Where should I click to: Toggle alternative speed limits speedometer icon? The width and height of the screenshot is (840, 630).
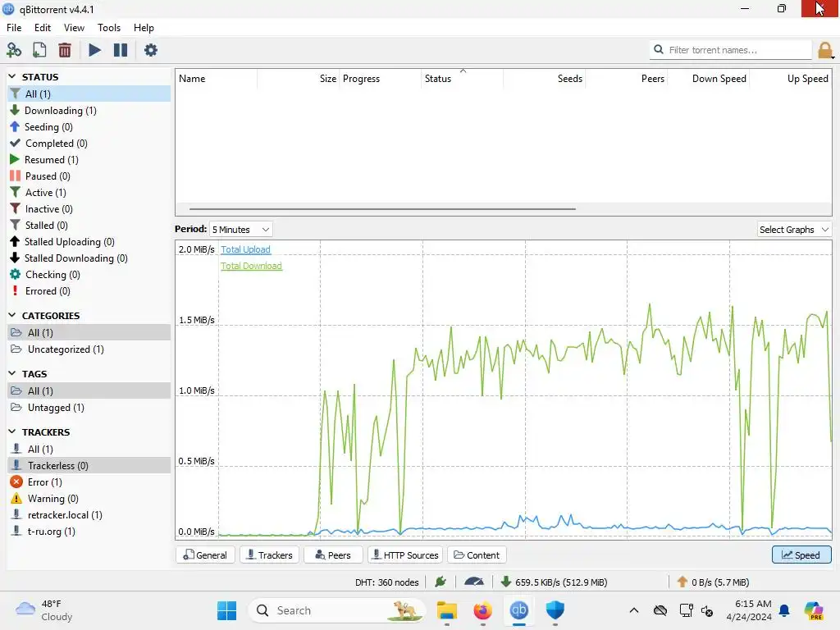coord(474,582)
